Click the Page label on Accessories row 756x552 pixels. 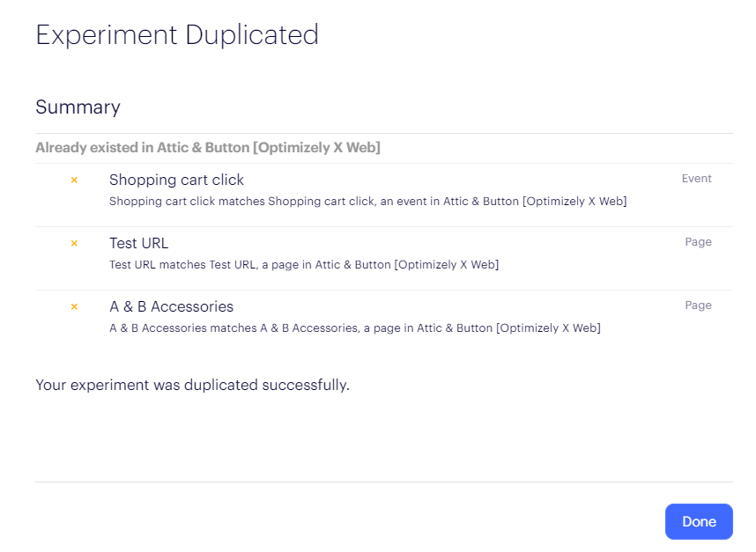(x=698, y=305)
